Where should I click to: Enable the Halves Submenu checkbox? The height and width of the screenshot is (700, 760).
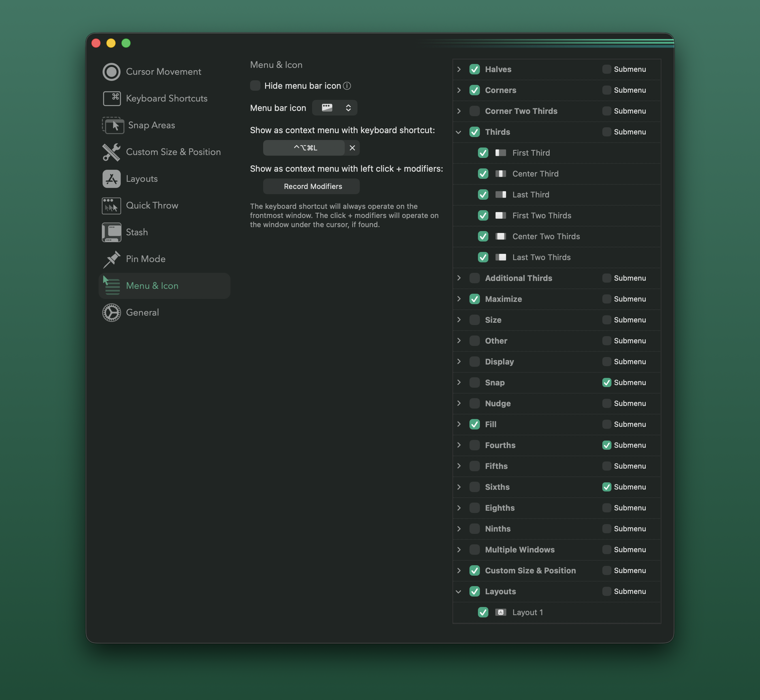click(x=607, y=69)
